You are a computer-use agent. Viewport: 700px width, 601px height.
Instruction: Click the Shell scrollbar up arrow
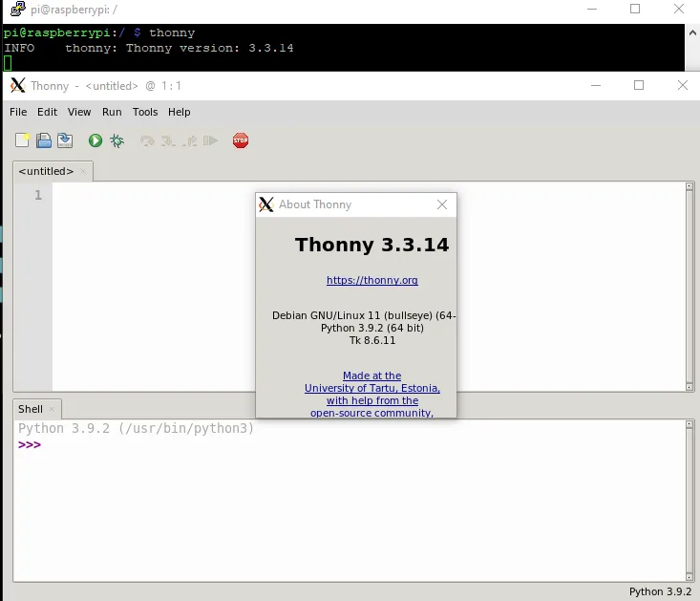click(689, 424)
